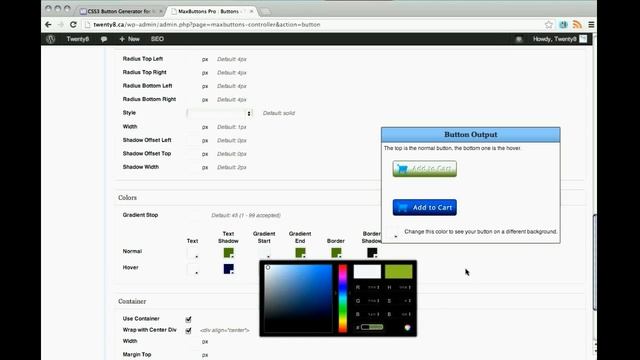Open the comments bubble in admin bar

tap(104, 39)
